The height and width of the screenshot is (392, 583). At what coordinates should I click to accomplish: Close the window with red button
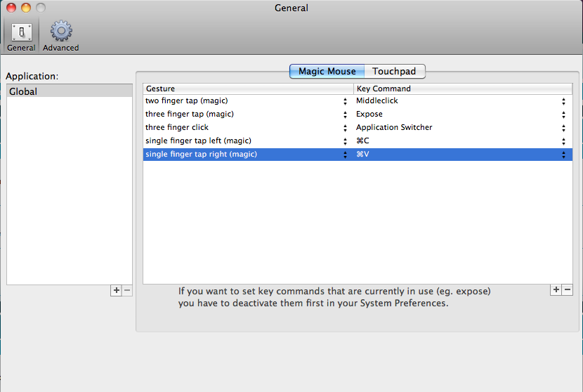click(11, 8)
